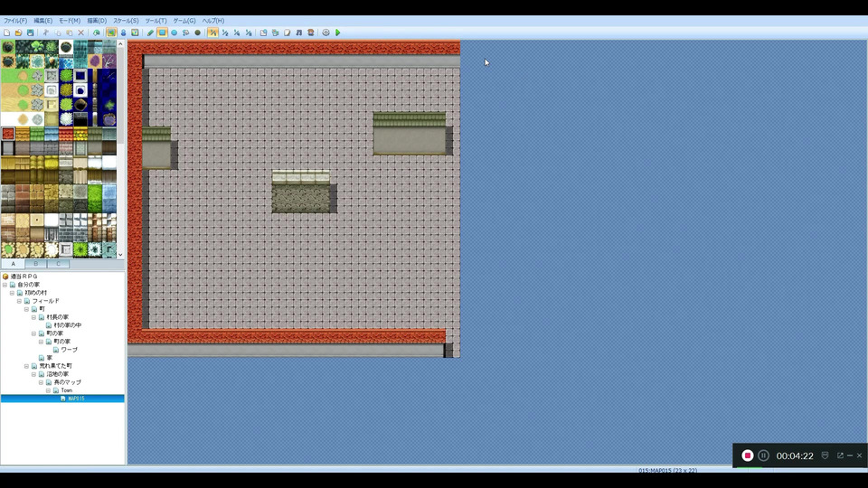Open the Sound Test music note icon

pos(299,33)
